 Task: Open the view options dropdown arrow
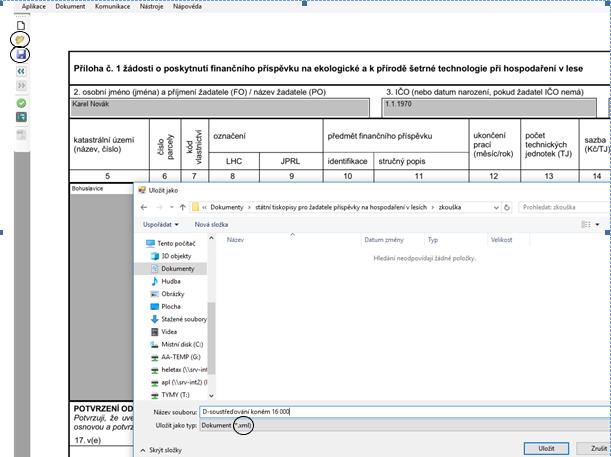(597, 225)
